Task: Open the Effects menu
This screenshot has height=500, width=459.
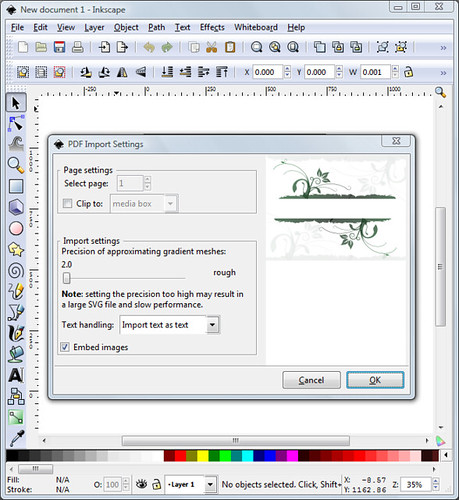Action: pos(212,27)
